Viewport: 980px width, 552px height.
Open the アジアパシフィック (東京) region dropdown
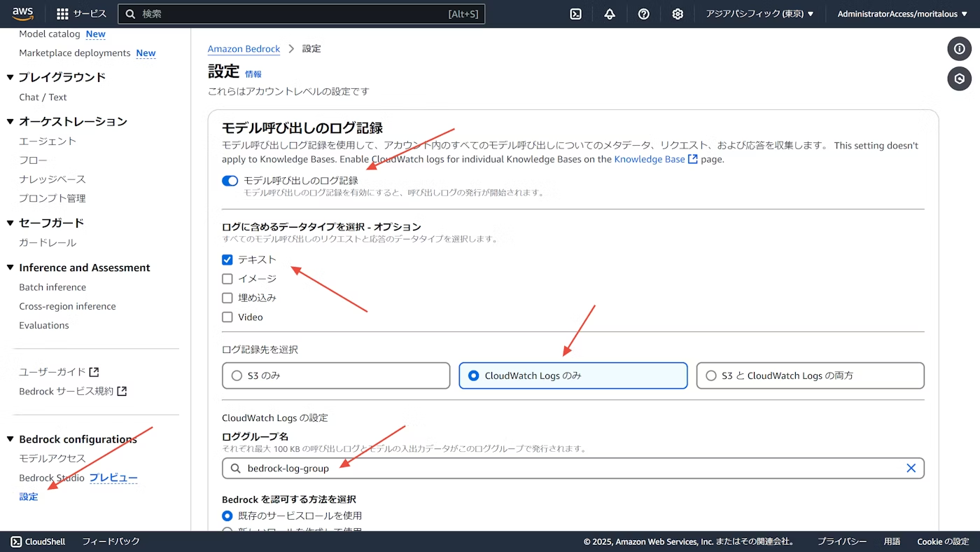click(x=759, y=14)
